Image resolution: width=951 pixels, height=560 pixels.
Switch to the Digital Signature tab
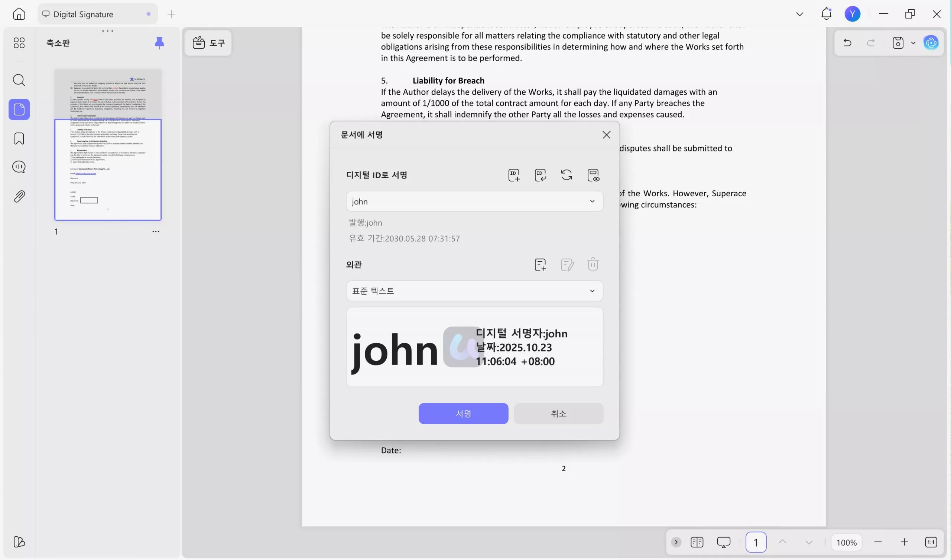pos(83,14)
